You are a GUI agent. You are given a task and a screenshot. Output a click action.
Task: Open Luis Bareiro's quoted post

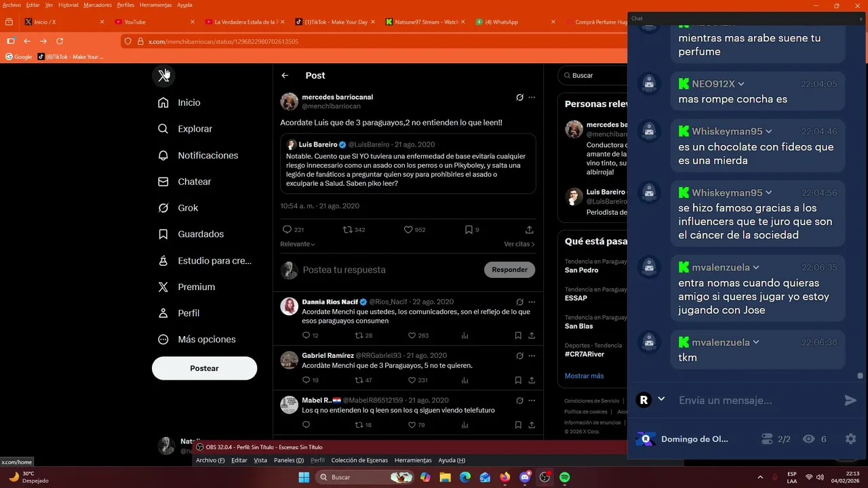[408, 163]
